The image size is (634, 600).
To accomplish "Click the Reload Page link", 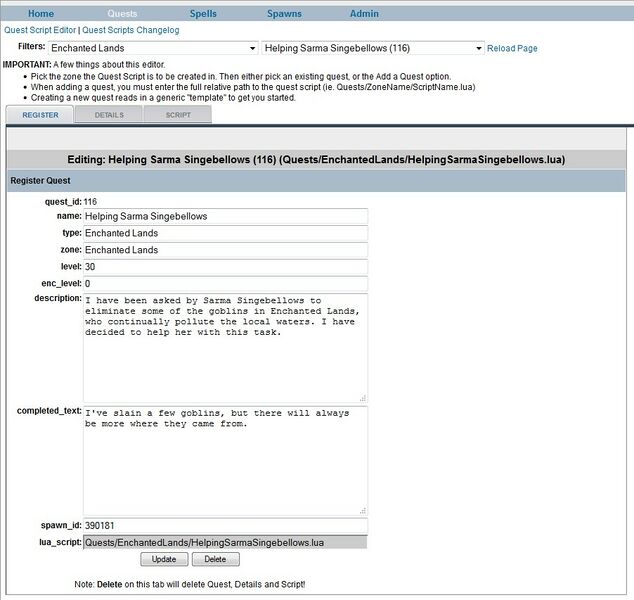I will (512, 48).
